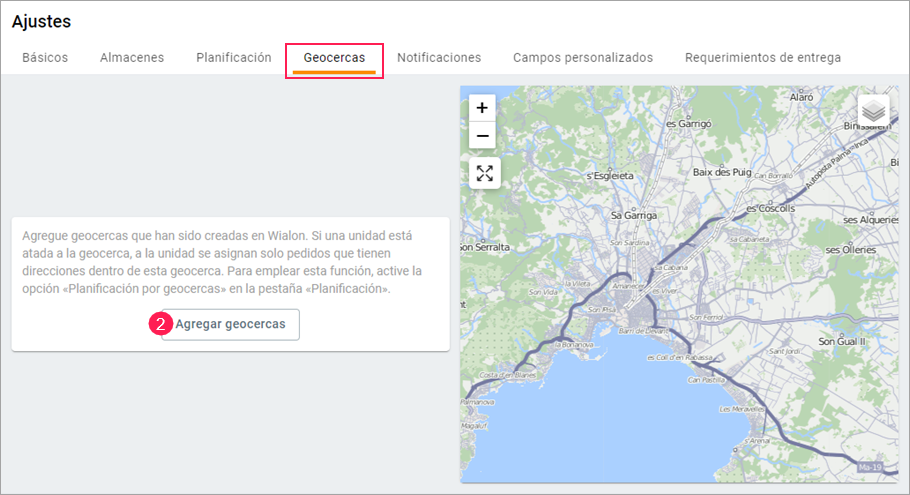
Task: Open the Notificaciones tab
Action: [x=439, y=57]
